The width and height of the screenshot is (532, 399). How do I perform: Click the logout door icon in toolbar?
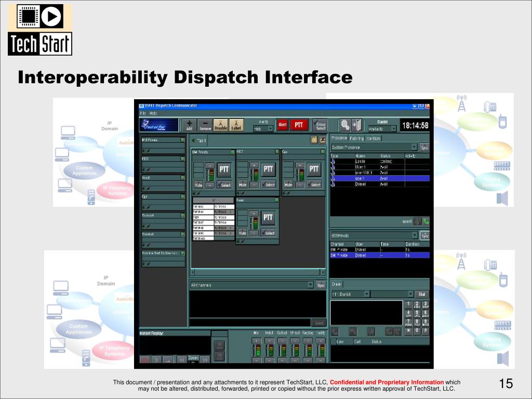pyautogui.click(x=356, y=125)
